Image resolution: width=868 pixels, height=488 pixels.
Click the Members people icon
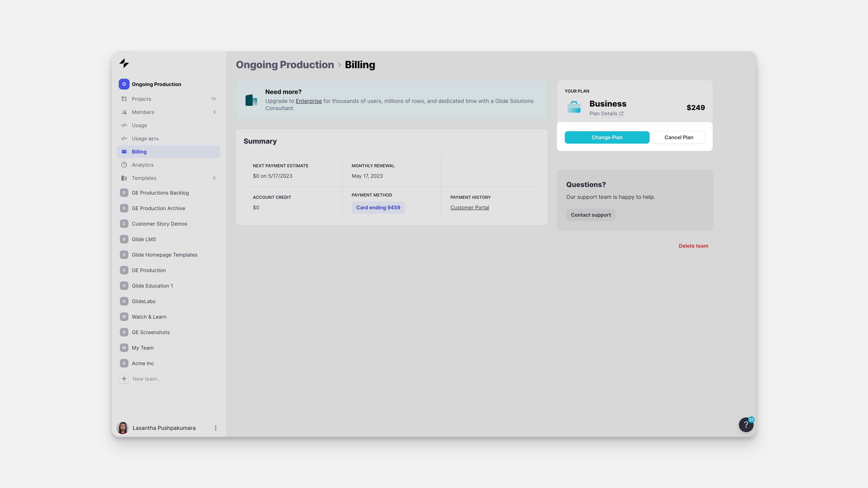coord(124,112)
